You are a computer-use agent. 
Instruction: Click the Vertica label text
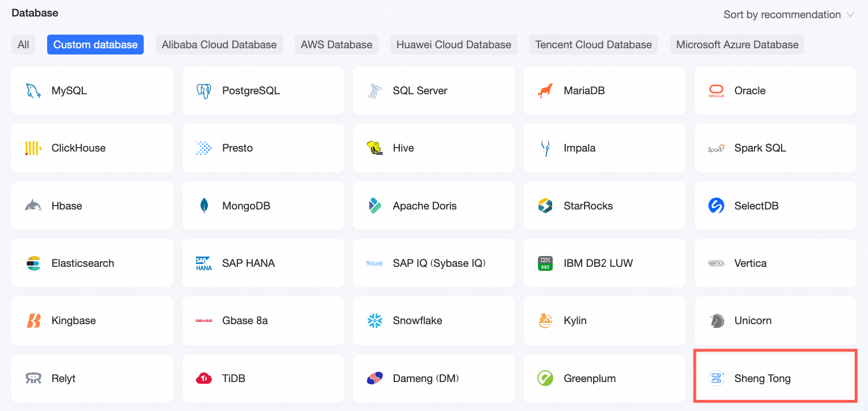coord(750,263)
